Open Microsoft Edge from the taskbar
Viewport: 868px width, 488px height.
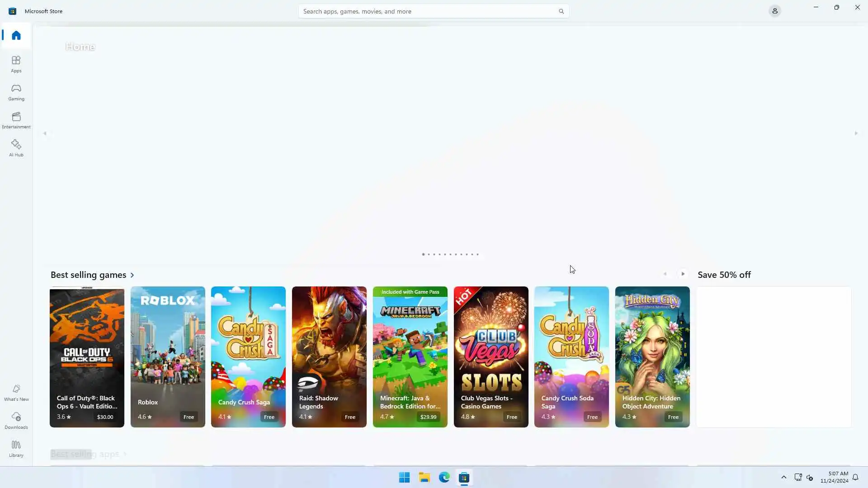(444, 477)
